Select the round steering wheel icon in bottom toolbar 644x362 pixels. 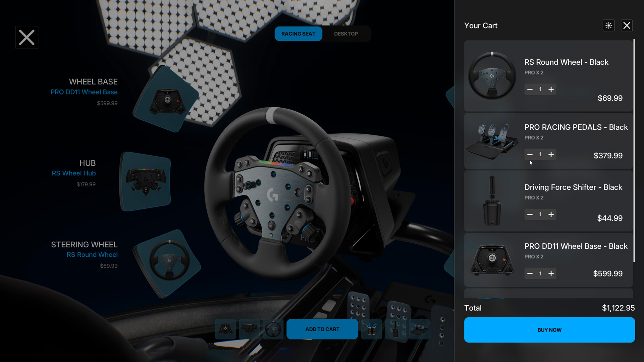pos(273,329)
